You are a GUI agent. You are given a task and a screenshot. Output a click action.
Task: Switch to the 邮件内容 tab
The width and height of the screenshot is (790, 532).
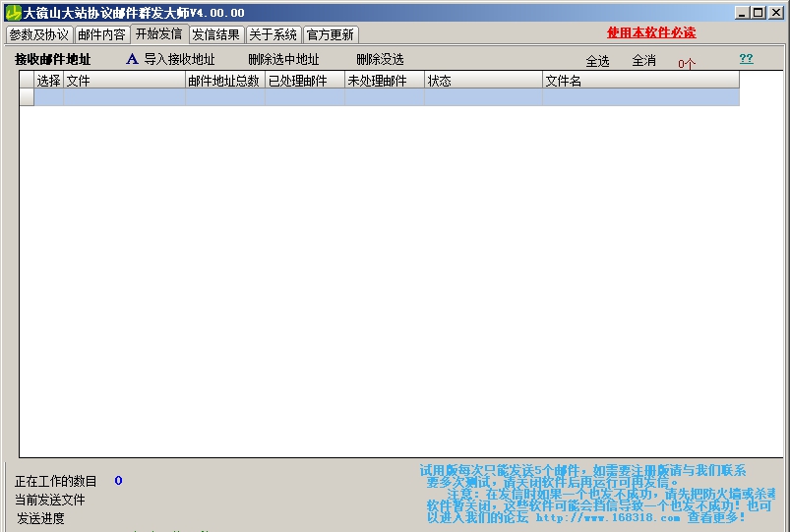pos(101,34)
